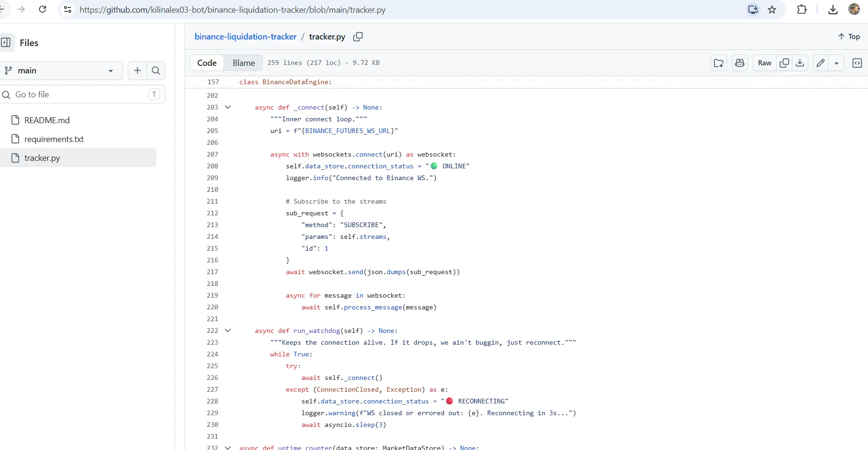Click the browser address bar URL
Image resolution: width=868 pixels, height=450 pixels.
click(x=232, y=9)
